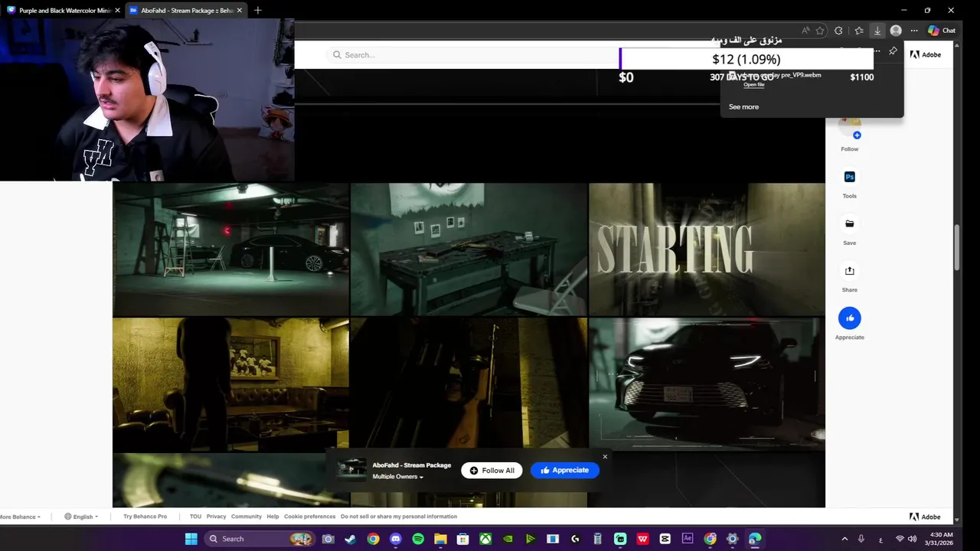Image resolution: width=980 pixels, height=551 pixels.
Task: Open the TOU footer link
Action: tap(195, 517)
